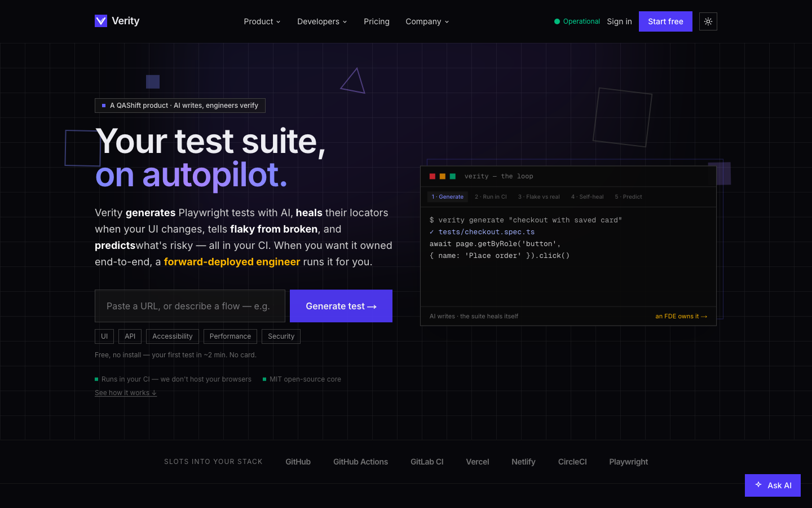Screen dimensions: 812x508
Task: Click the Vercel integration label
Action: tap(478, 462)
